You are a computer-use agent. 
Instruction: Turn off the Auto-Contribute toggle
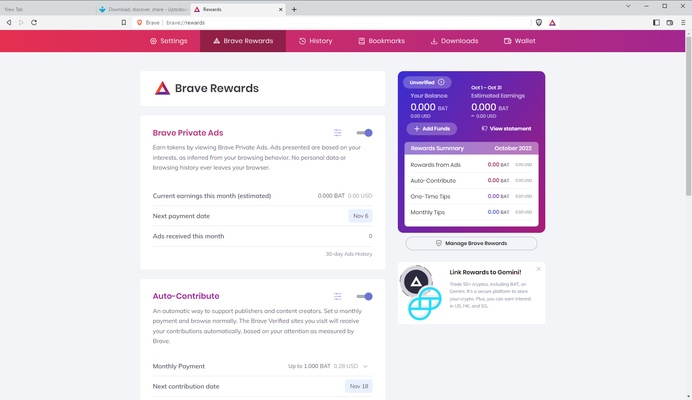coord(365,296)
